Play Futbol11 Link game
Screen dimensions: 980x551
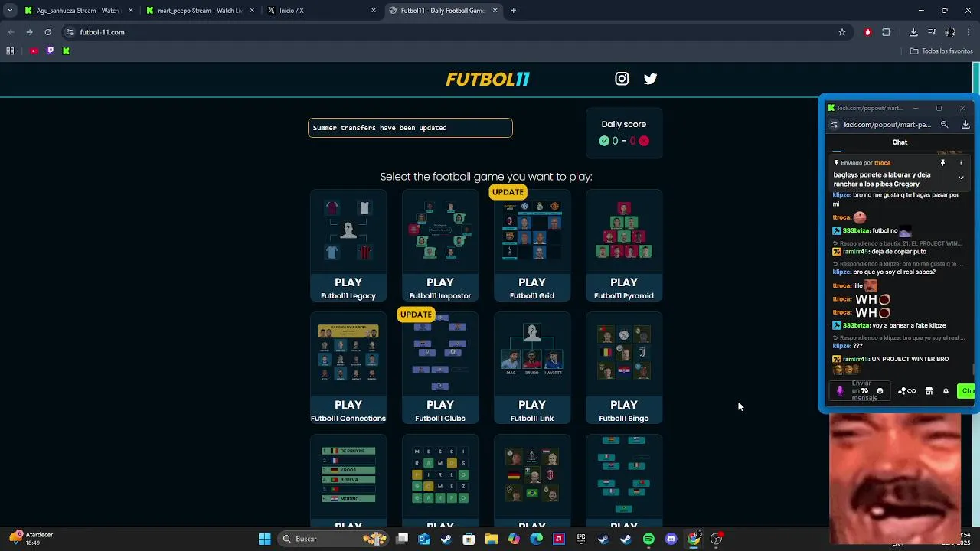coord(532,368)
